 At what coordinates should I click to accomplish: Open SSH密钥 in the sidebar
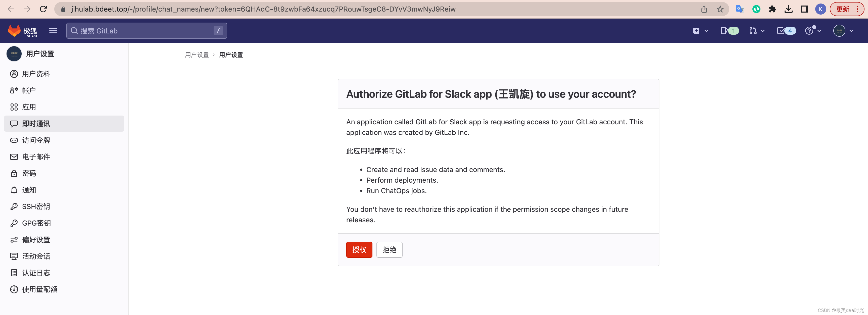[x=64, y=206]
